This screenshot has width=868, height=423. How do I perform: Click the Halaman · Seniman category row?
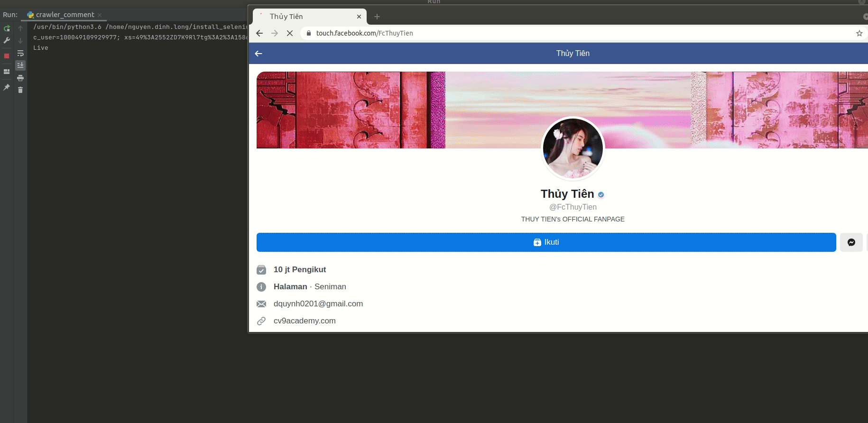[x=310, y=287]
